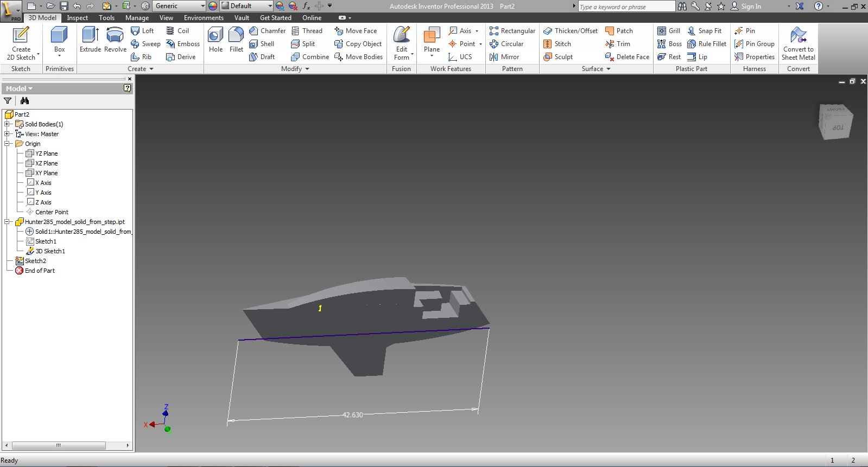Select Rectangular pattern tool
The width and height of the screenshot is (868, 467).
(x=512, y=31)
